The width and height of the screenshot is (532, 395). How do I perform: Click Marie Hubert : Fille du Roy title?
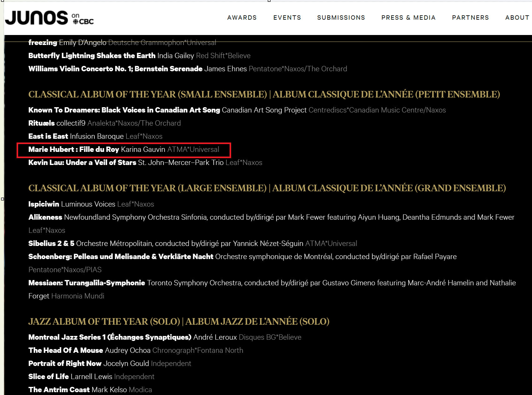click(x=74, y=149)
